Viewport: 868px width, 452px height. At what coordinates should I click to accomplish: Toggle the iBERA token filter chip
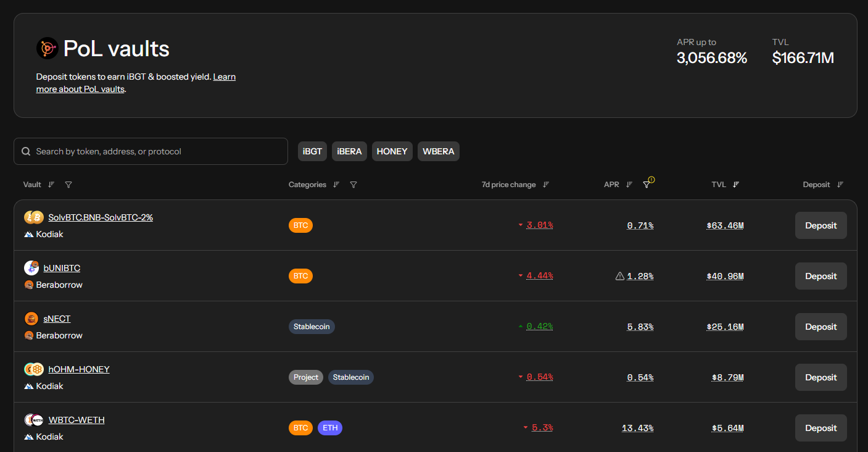[x=349, y=151]
